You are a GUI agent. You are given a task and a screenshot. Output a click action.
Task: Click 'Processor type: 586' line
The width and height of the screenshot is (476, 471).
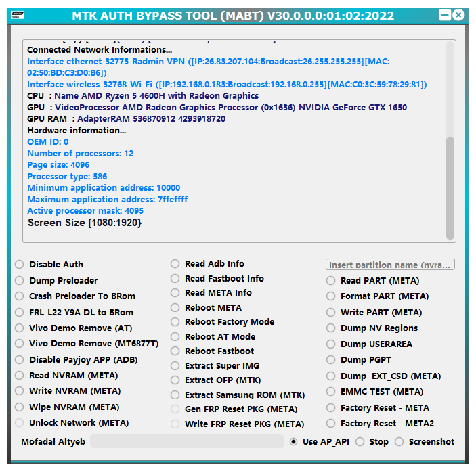(x=67, y=177)
